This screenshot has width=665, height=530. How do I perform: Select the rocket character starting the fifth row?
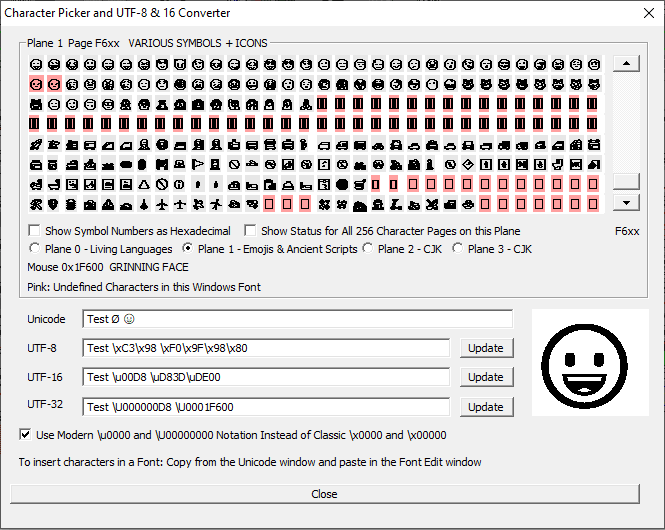click(x=36, y=144)
